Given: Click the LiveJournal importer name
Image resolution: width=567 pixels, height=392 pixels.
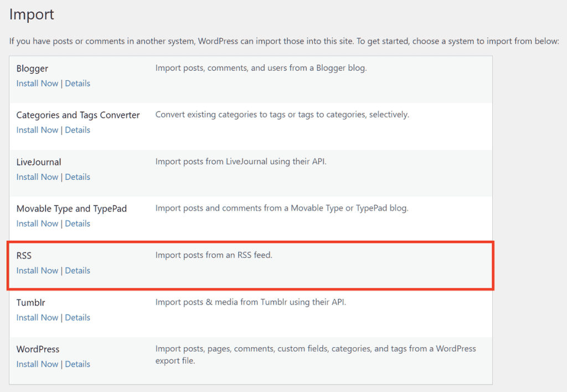Looking at the screenshot, I should click(x=39, y=162).
